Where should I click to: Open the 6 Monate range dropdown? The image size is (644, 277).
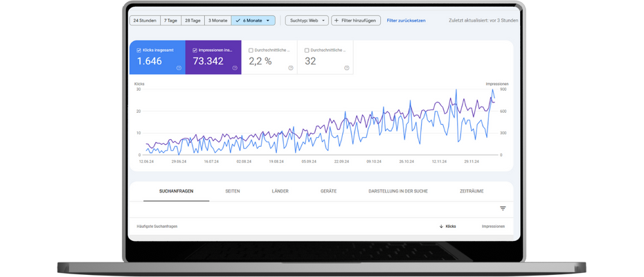pos(253,21)
